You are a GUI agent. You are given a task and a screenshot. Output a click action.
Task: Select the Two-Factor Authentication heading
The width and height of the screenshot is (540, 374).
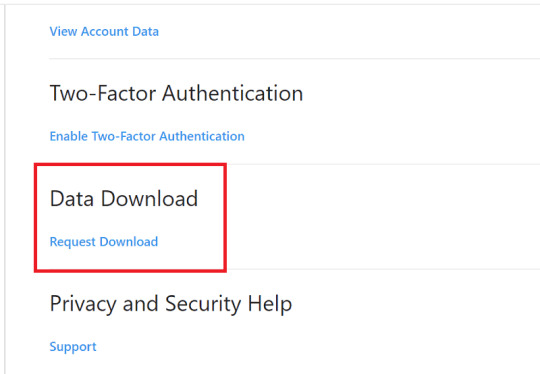[x=176, y=93]
